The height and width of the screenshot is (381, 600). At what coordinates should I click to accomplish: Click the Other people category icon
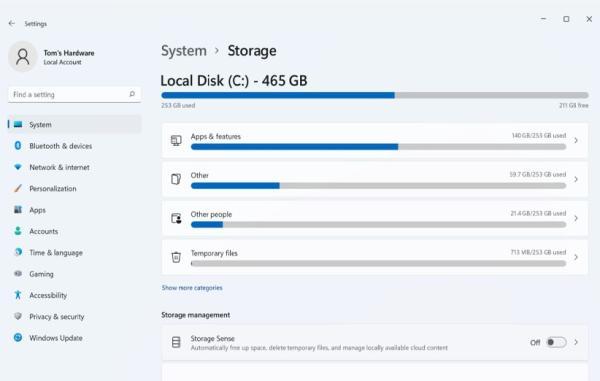coord(176,218)
